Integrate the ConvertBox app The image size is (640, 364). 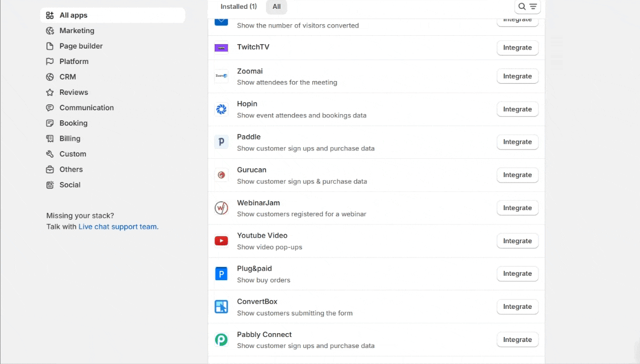click(x=517, y=307)
